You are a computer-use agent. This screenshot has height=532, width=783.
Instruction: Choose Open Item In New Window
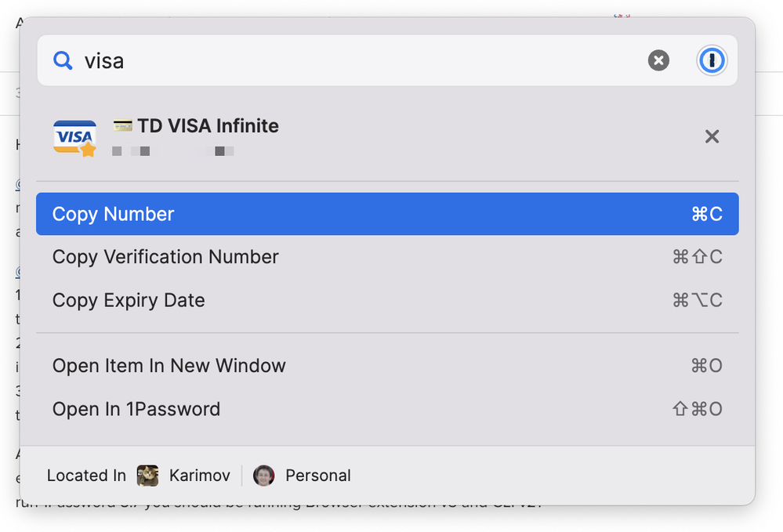169,366
